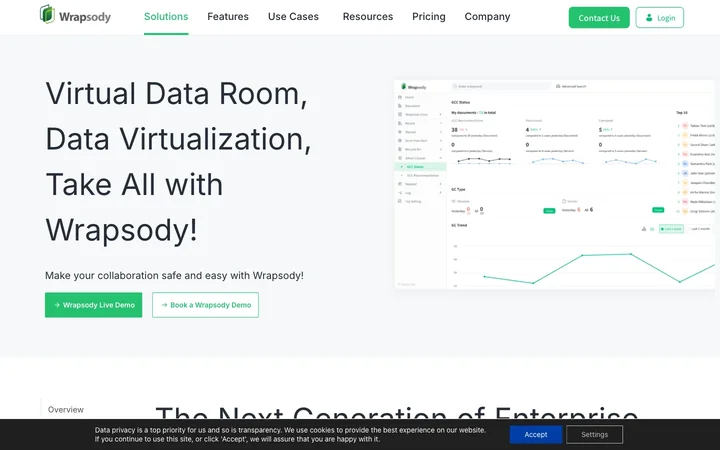720x450 pixels.
Task: Click the Wrapsody logo in the header
Action: (x=75, y=15)
